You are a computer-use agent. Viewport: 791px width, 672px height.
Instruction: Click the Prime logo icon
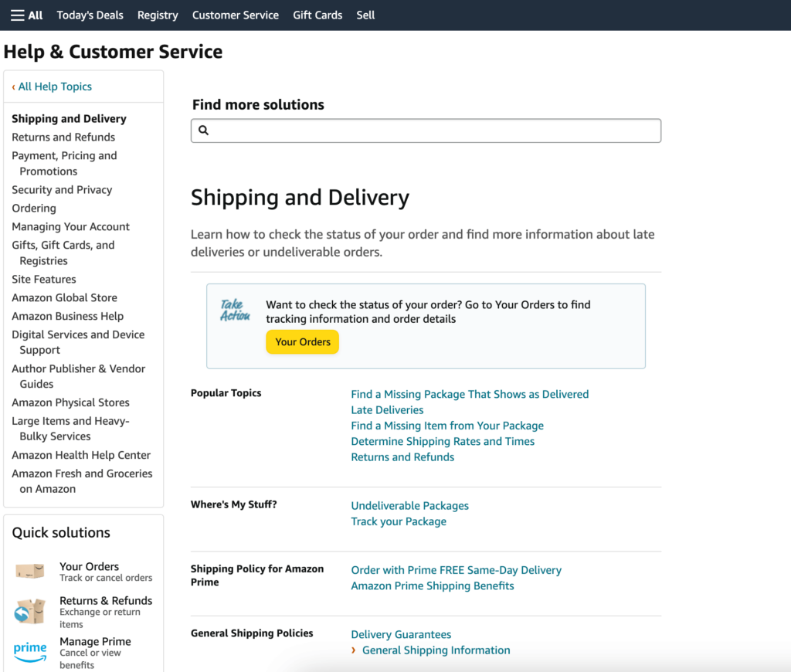point(30,651)
